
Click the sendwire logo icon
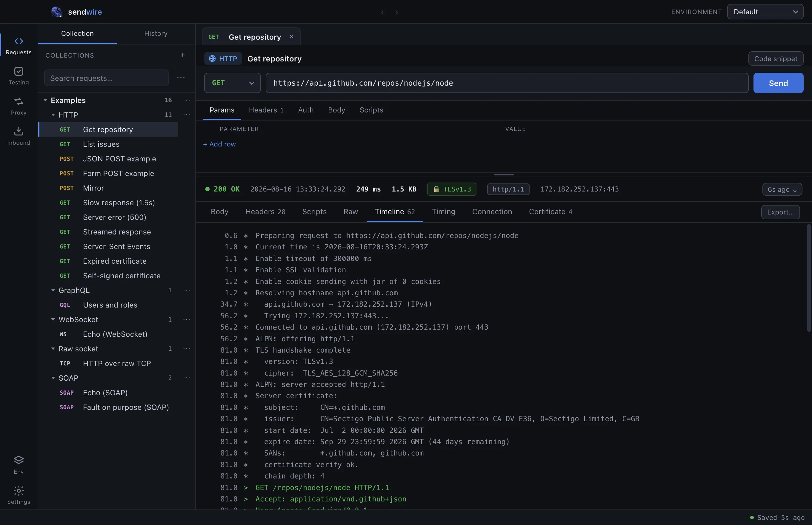(x=57, y=12)
